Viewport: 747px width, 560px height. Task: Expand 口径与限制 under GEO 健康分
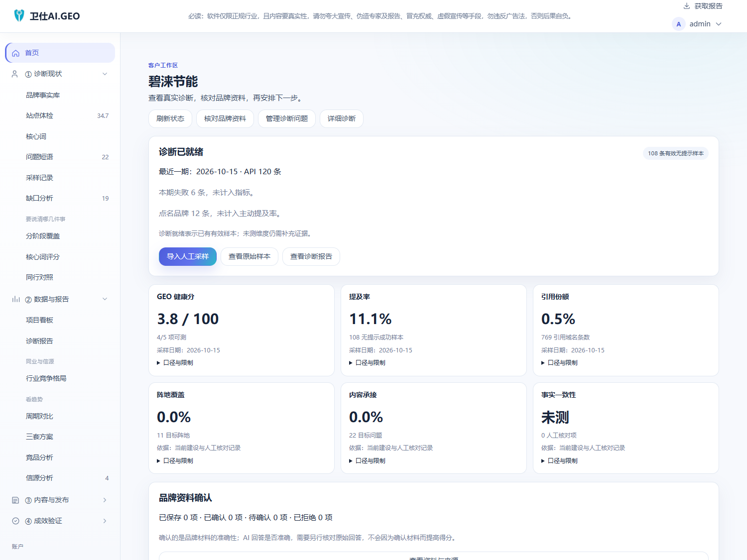point(175,363)
